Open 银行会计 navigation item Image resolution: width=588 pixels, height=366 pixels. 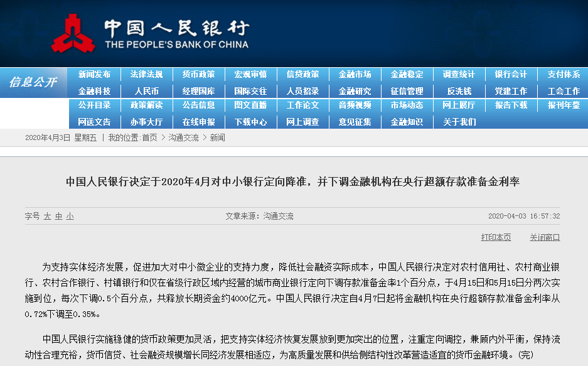(x=511, y=74)
